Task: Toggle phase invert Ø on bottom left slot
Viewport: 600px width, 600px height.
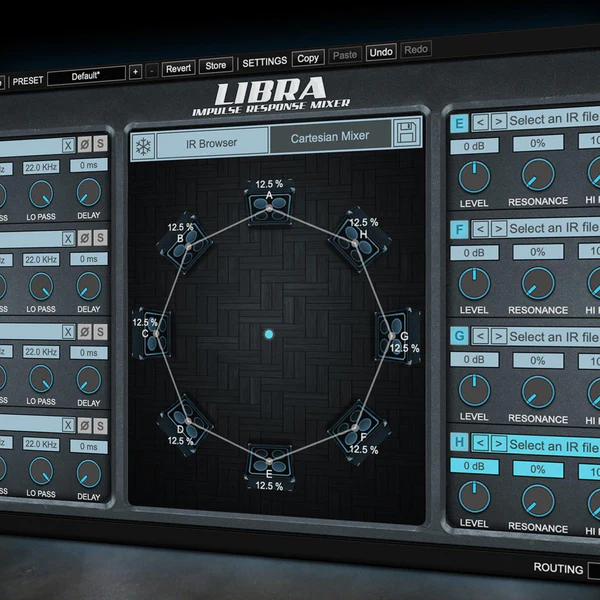Action: pos(85,426)
